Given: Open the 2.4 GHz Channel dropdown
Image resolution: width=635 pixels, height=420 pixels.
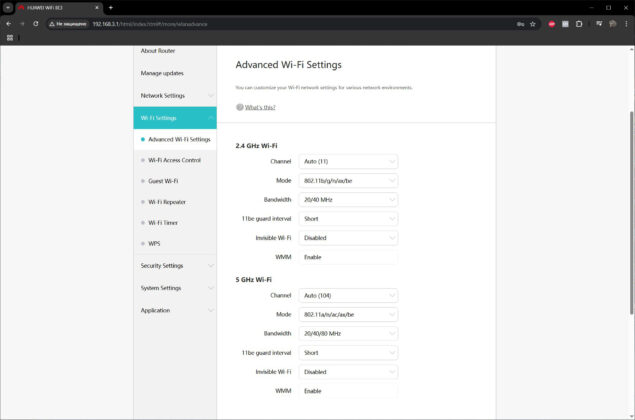Looking at the screenshot, I should click(348, 161).
